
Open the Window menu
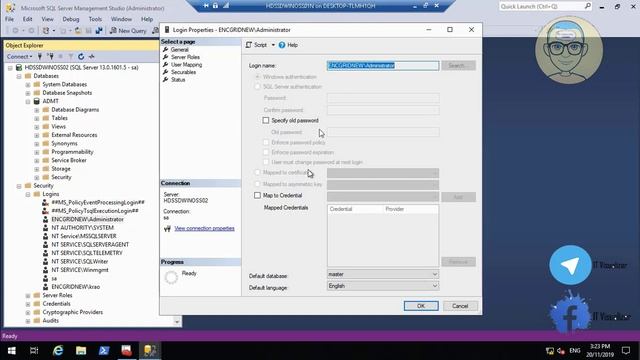coord(121,19)
